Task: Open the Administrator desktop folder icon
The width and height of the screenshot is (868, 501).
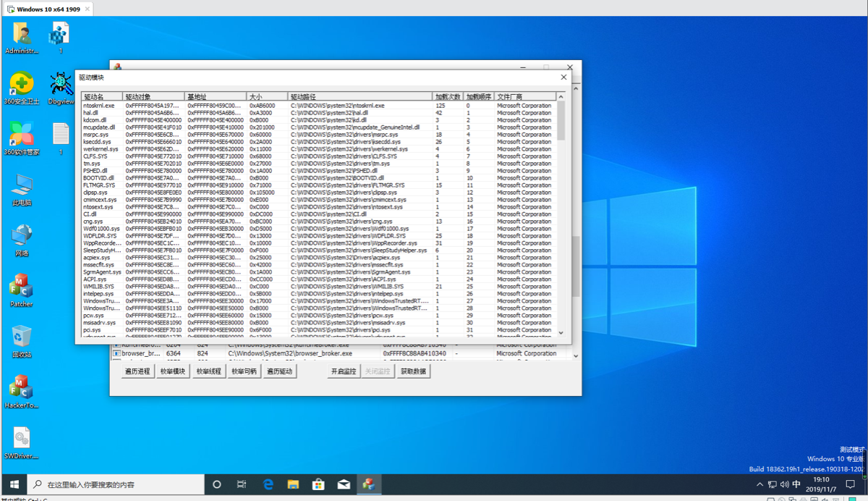Action: pos(22,38)
